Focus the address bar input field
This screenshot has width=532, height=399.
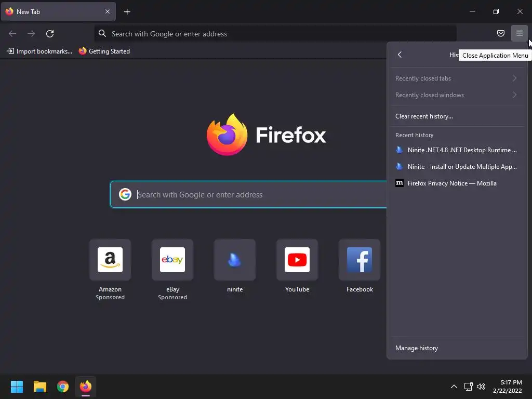click(x=275, y=34)
